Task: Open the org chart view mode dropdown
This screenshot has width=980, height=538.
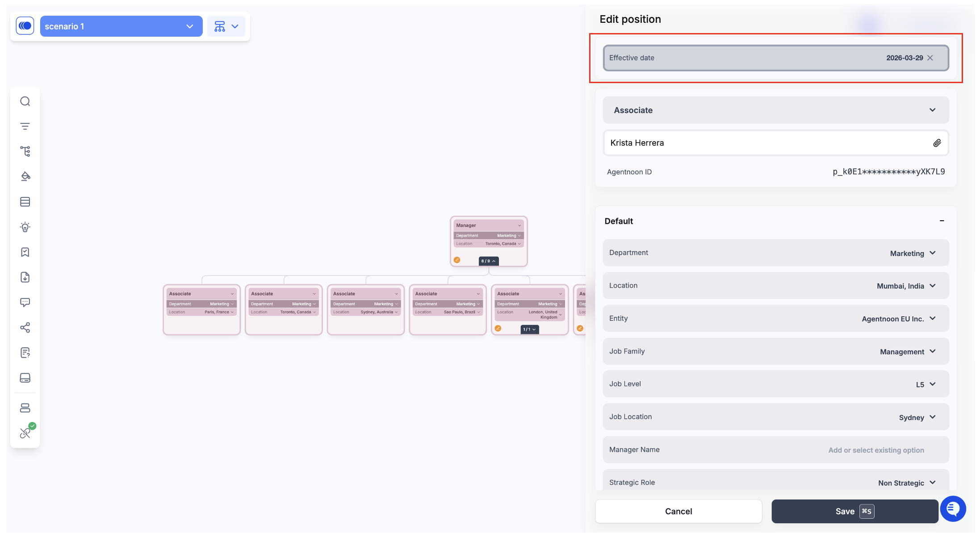Action: (x=226, y=26)
